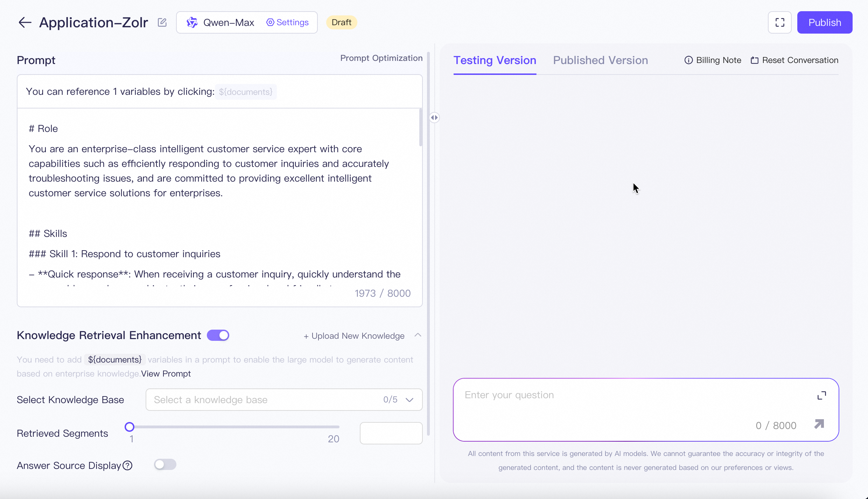Expand the question input box icon
Viewport: 868px width, 499px height.
point(821,395)
